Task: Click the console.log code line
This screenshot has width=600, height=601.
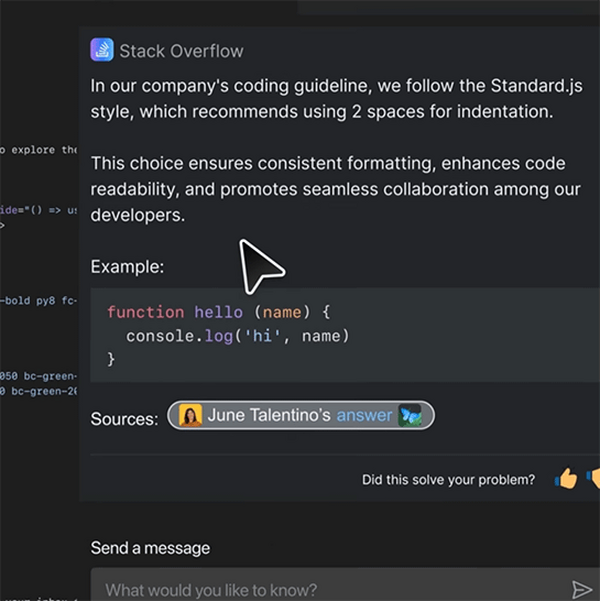Action: coord(237,335)
